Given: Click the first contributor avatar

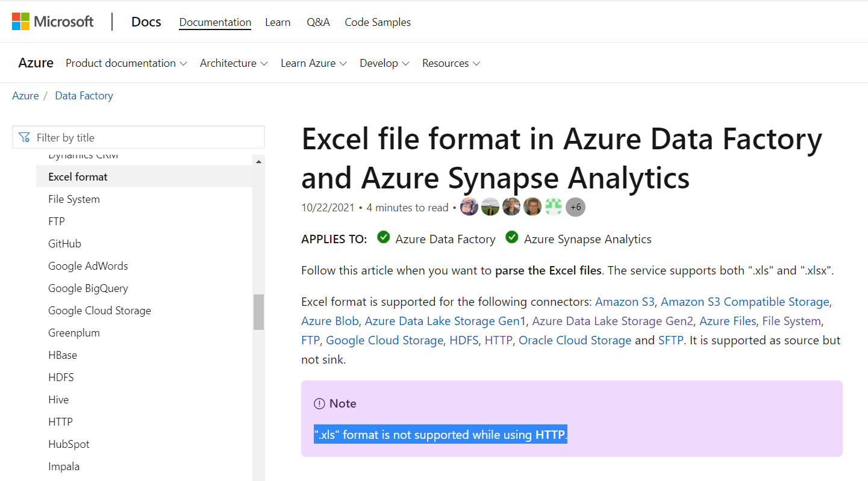Looking at the screenshot, I should pos(469,207).
